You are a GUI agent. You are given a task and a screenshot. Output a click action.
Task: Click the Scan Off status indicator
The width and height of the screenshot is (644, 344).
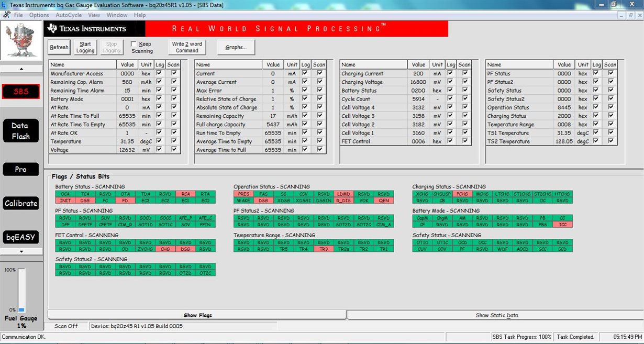tap(66, 326)
